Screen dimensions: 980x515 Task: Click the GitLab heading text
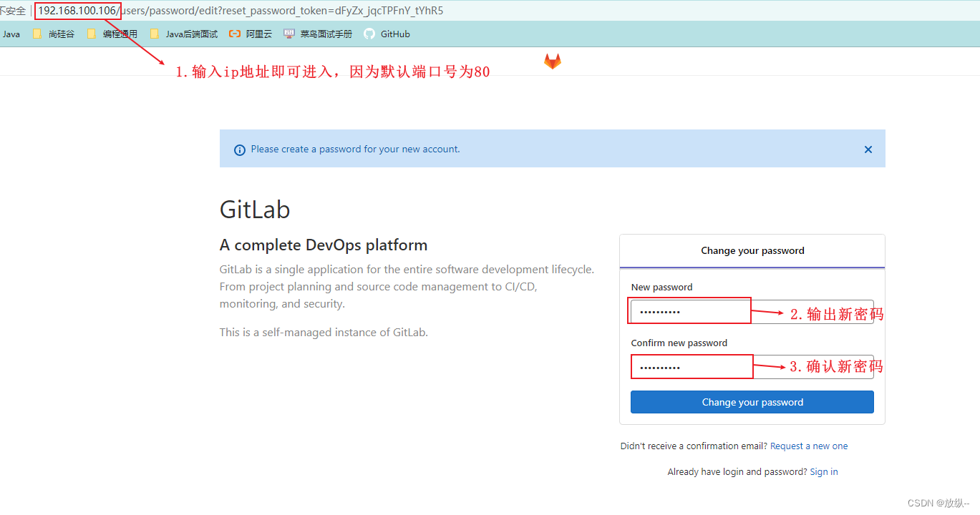[255, 210]
